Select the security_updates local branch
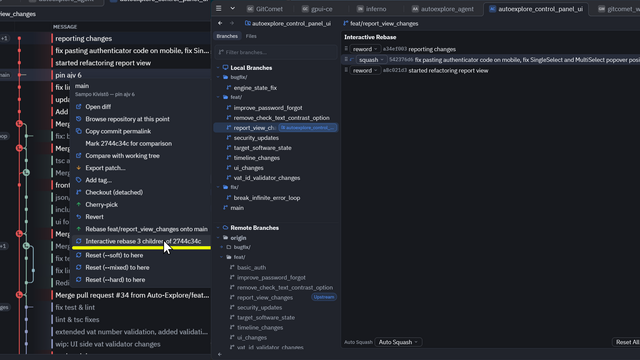This screenshot has width=640, height=360. pos(256,138)
